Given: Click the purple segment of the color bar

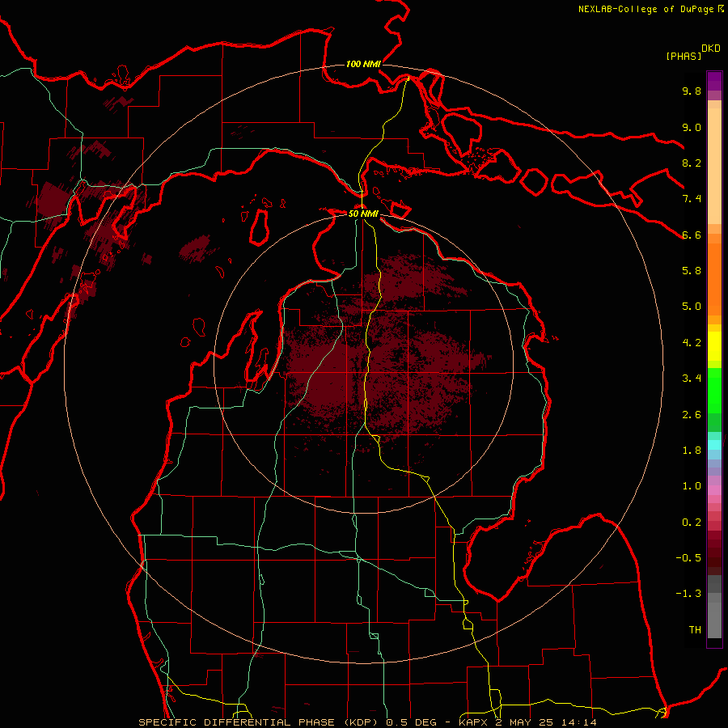Looking at the screenshot, I should point(714,81).
